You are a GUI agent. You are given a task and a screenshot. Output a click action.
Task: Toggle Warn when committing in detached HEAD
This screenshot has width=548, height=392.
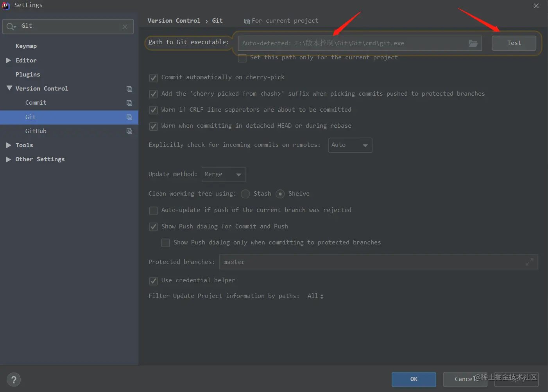click(x=154, y=126)
